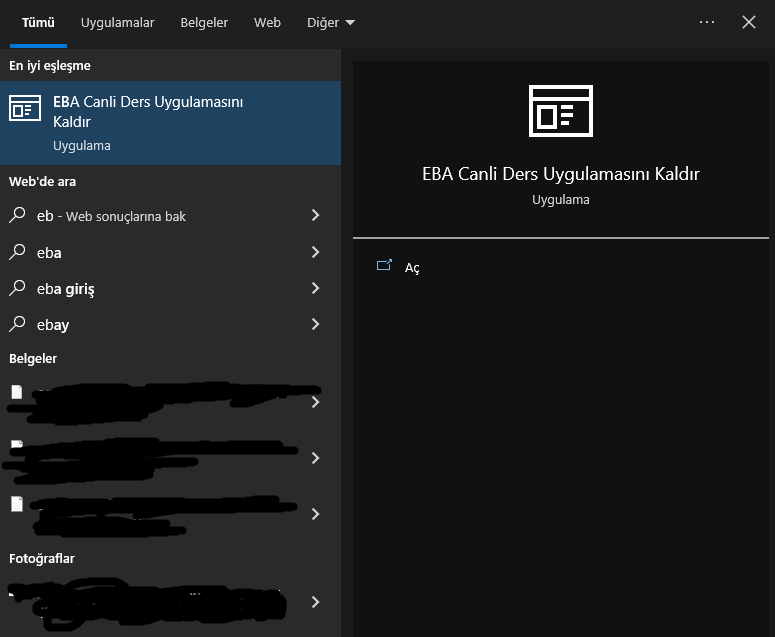Click the magnifier icon beside 'eba'
Screen dimensions: 775x637
coord(17,252)
